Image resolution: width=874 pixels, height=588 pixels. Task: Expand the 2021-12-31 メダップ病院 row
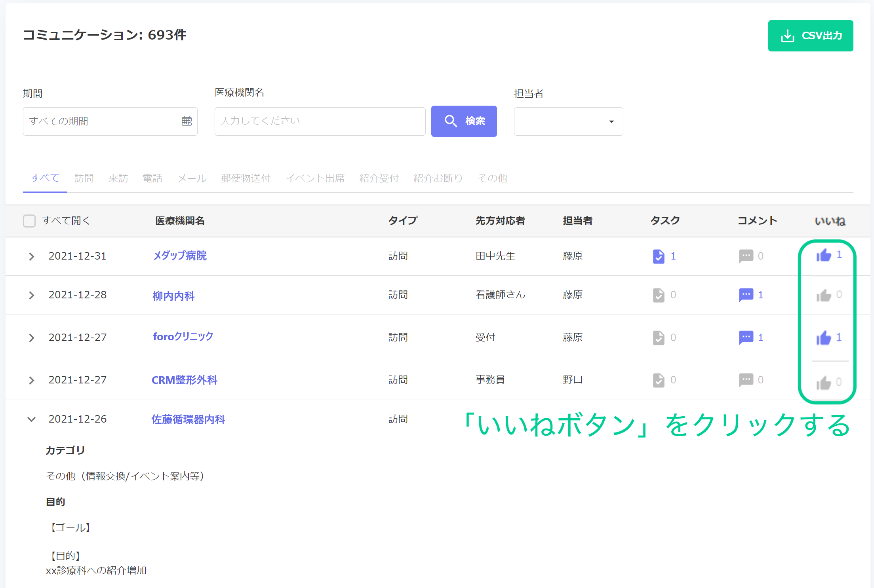tap(32, 256)
